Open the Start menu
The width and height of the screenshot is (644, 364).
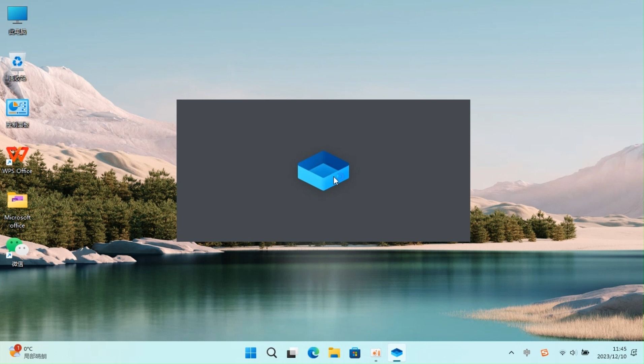[250, 353]
